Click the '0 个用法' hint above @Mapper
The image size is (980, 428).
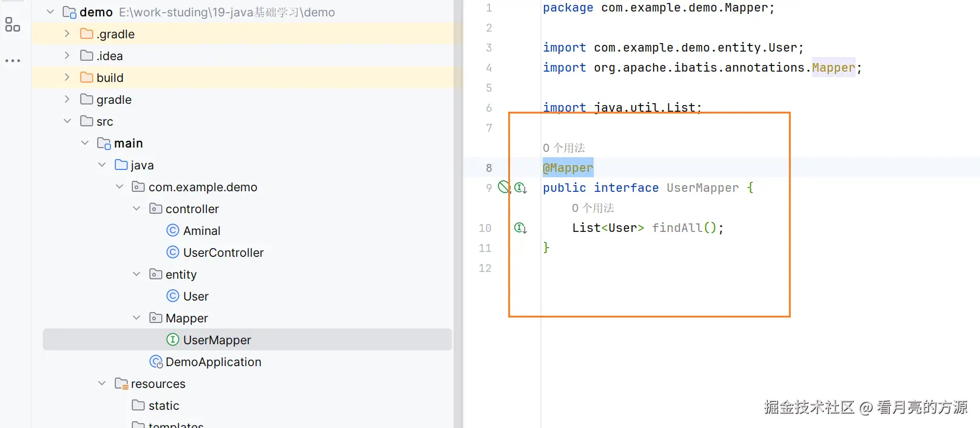[564, 148]
